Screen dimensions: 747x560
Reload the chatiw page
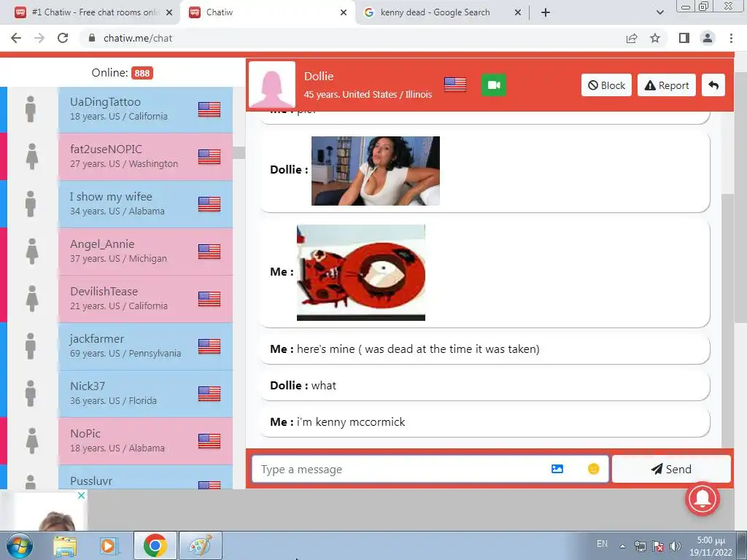point(63,38)
